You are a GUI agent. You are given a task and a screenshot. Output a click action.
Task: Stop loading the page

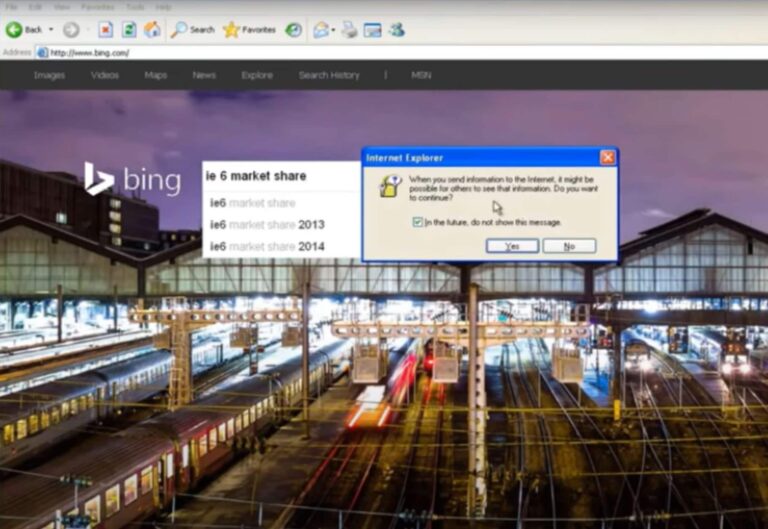[x=105, y=30]
